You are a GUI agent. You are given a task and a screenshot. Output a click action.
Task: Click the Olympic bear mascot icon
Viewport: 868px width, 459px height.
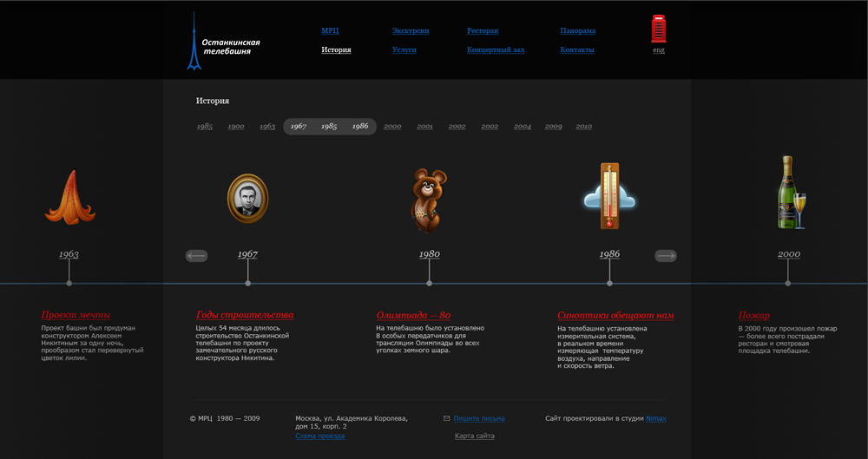pos(429,200)
